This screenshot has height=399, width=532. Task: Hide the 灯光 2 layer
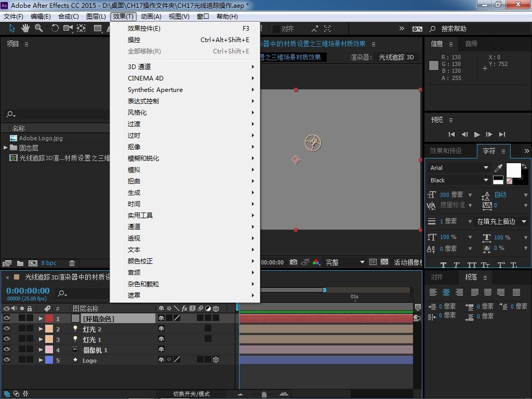[x=7, y=329]
